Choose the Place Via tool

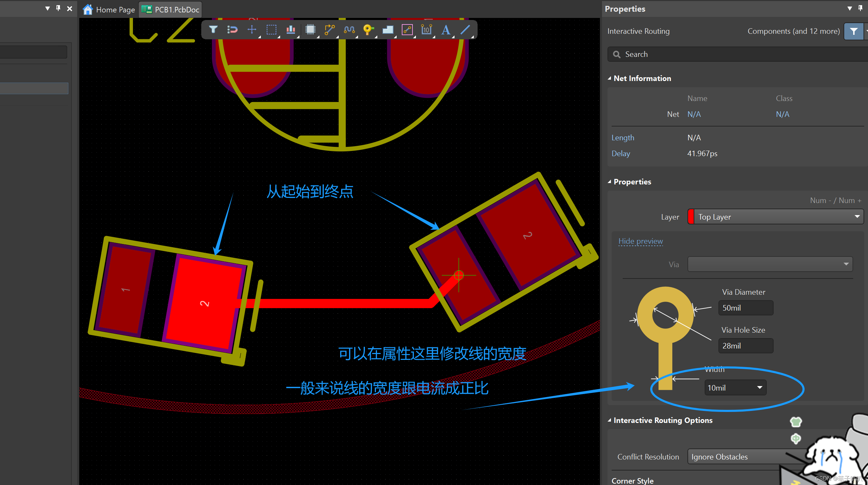tap(368, 30)
